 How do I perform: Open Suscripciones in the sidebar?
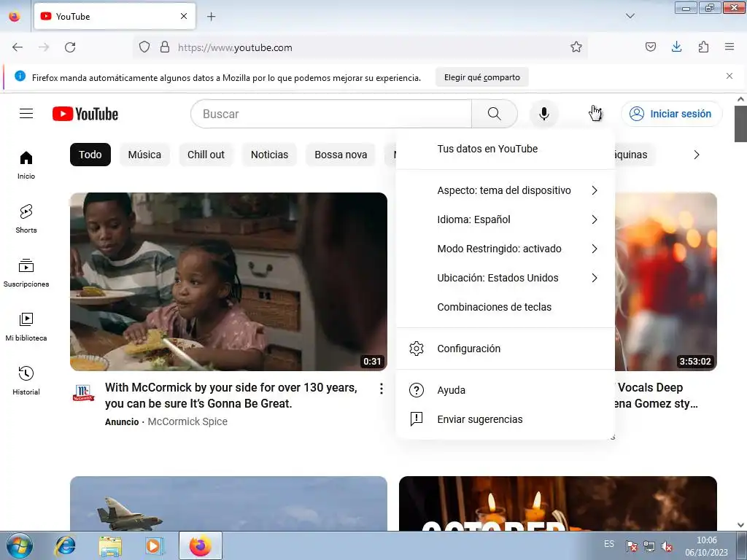(x=26, y=273)
